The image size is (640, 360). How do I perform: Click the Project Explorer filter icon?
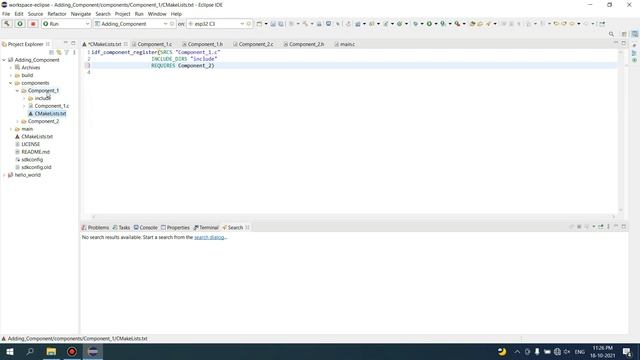pos(67,52)
